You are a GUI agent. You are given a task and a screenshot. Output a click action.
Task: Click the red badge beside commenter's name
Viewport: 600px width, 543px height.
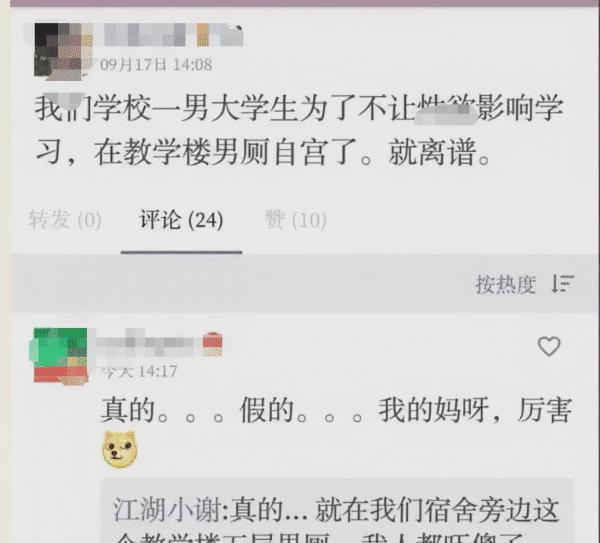[x=212, y=344]
